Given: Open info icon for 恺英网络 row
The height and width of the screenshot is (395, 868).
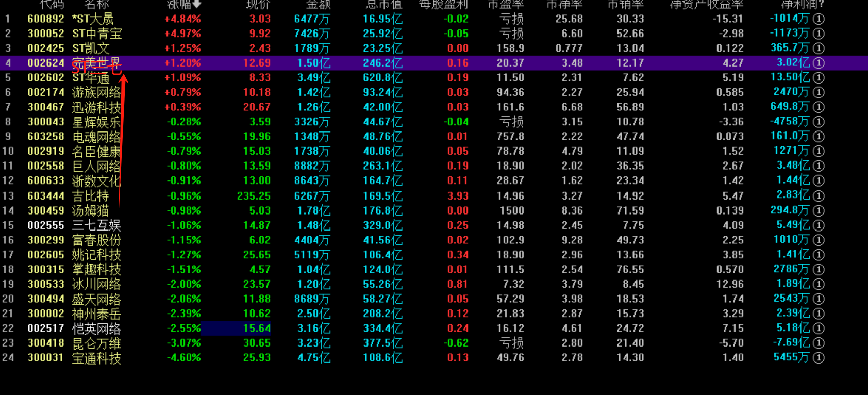Looking at the screenshot, I should pyautogui.click(x=819, y=328).
